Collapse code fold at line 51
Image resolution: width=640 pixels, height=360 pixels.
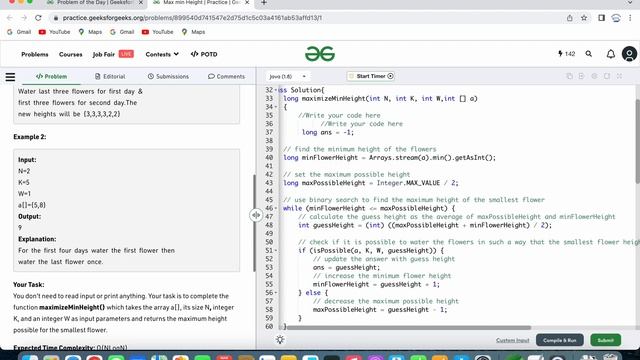pos(276,251)
